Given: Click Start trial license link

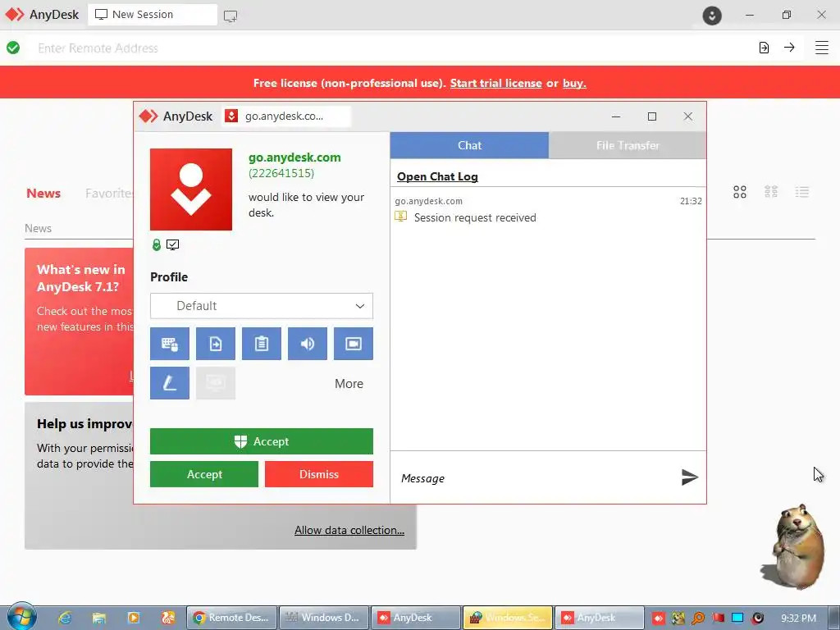Looking at the screenshot, I should coord(496,83).
